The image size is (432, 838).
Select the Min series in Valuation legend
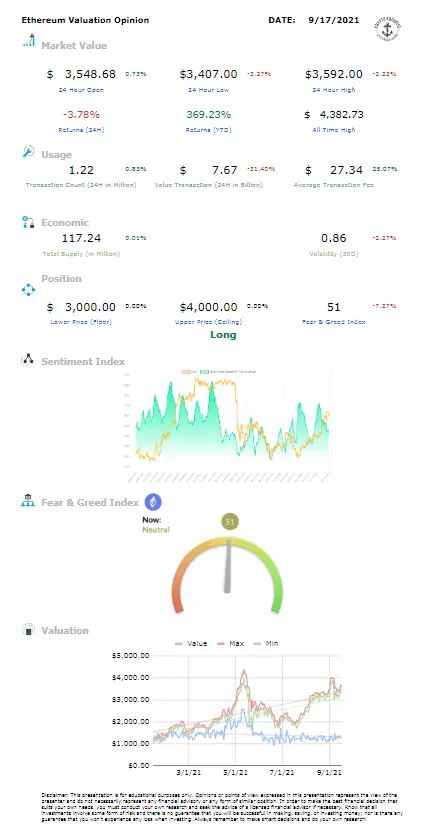265,643
